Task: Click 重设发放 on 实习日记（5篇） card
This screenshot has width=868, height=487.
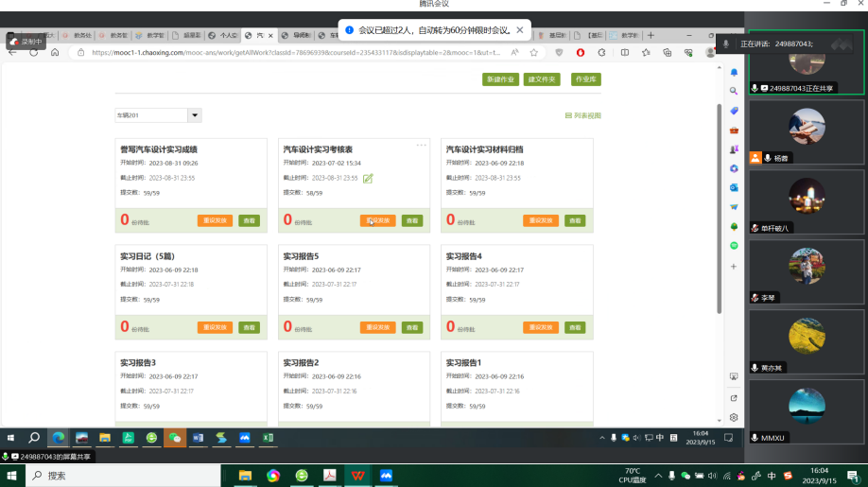Action: [215, 327]
